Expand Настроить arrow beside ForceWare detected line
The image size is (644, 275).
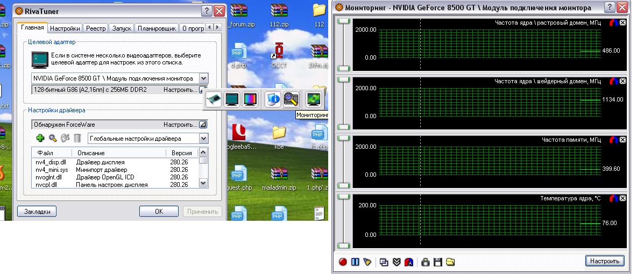[203, 125]
